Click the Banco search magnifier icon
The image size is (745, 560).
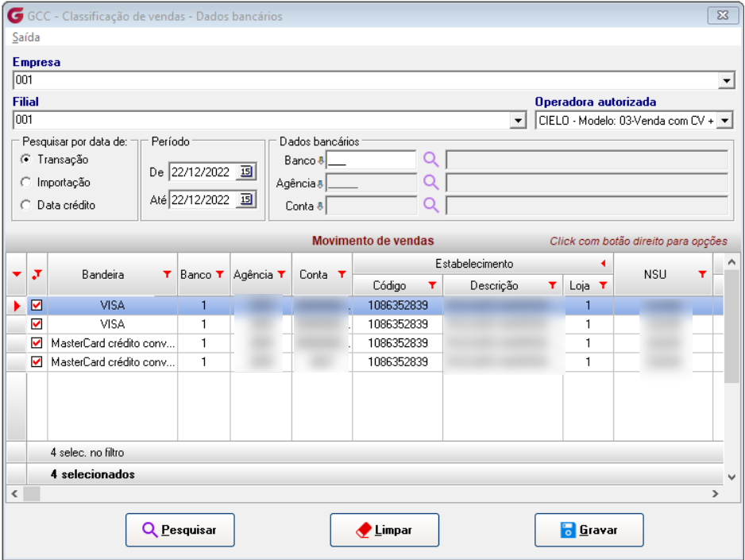click(x=430, y=160)
